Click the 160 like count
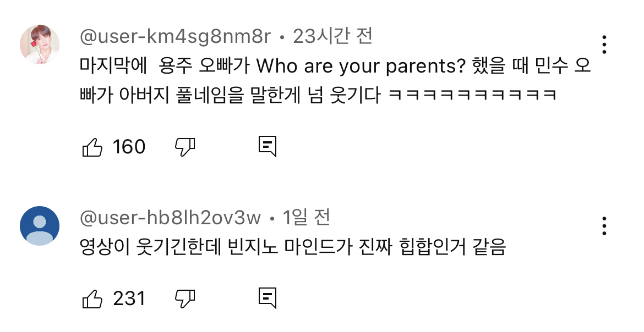 click(129, 147)
